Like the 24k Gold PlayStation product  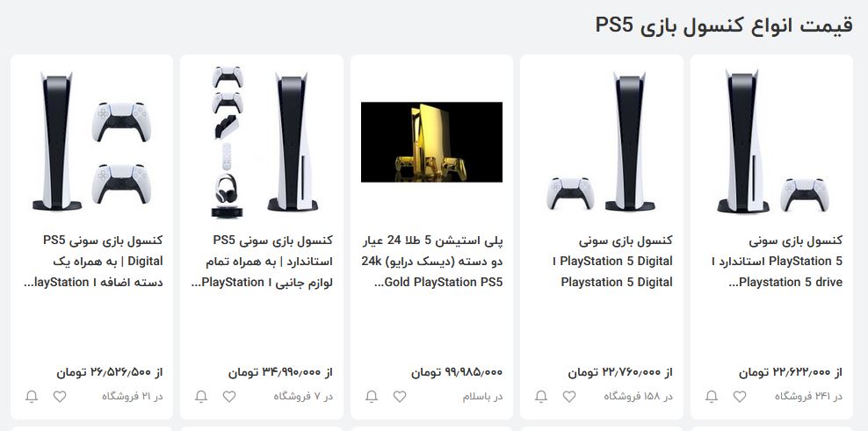pos(400,397)
